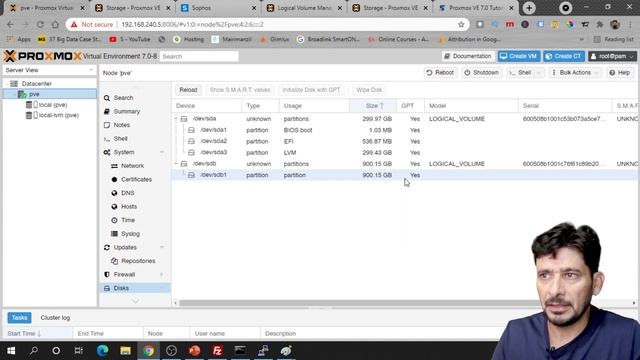Select Disks in the side menu
This screenshot has width=640, height=360.
click(135, 288)
